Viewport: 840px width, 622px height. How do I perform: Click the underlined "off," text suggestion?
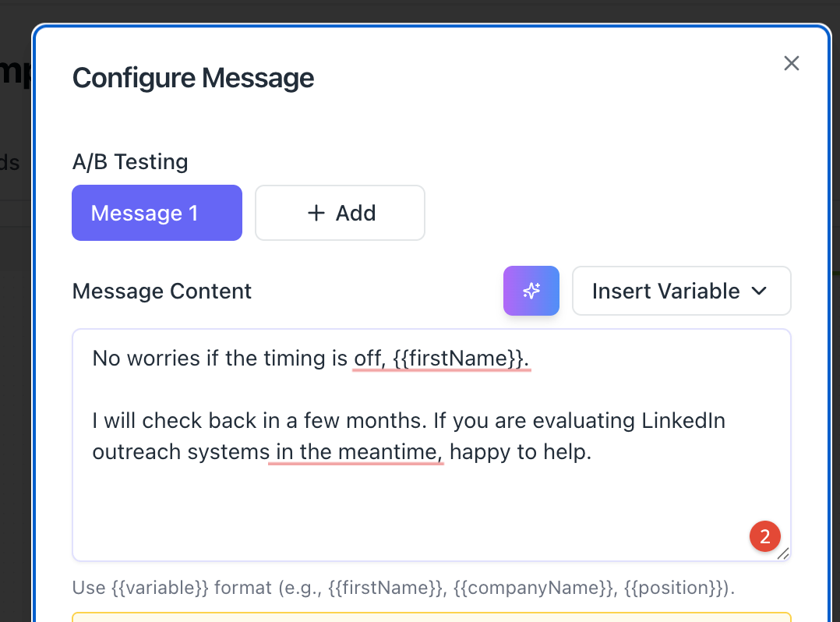(369, 359)
